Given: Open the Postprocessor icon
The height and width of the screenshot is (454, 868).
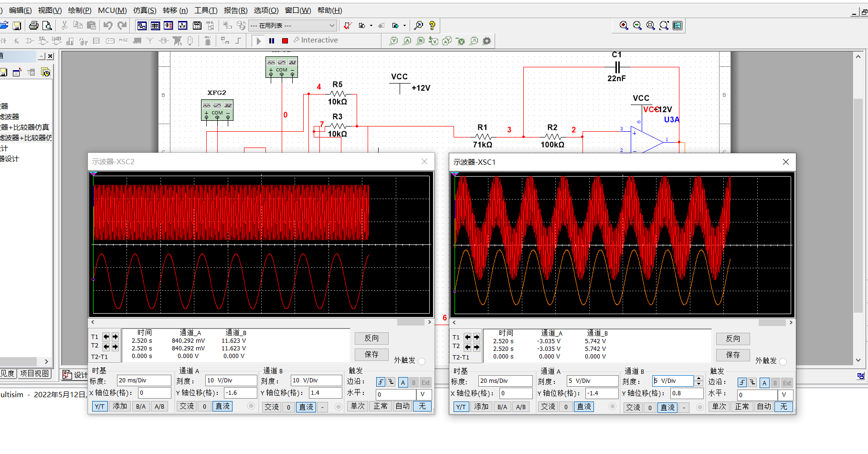Looking at the screenshot, I should [x=197, y=25].
